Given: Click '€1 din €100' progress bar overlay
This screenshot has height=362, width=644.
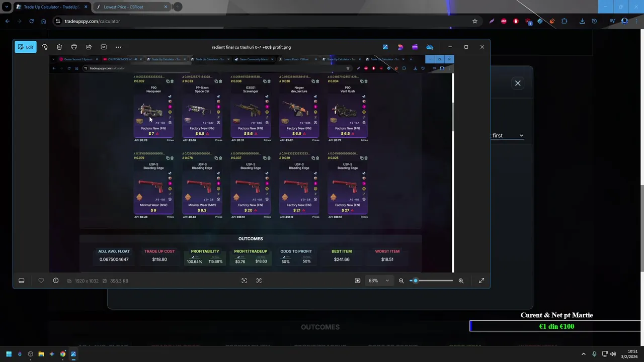Looking at the screenshot, I should [556, 326].
